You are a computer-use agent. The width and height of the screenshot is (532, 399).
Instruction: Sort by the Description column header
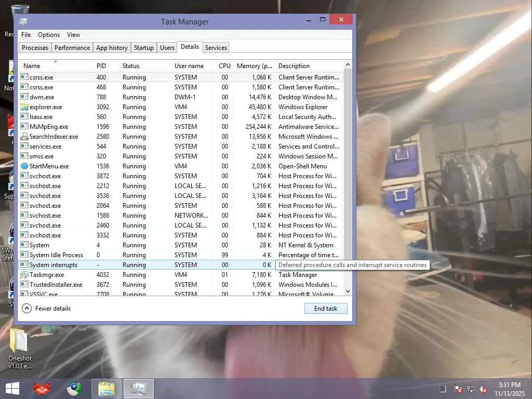click(x=310, y=66)
